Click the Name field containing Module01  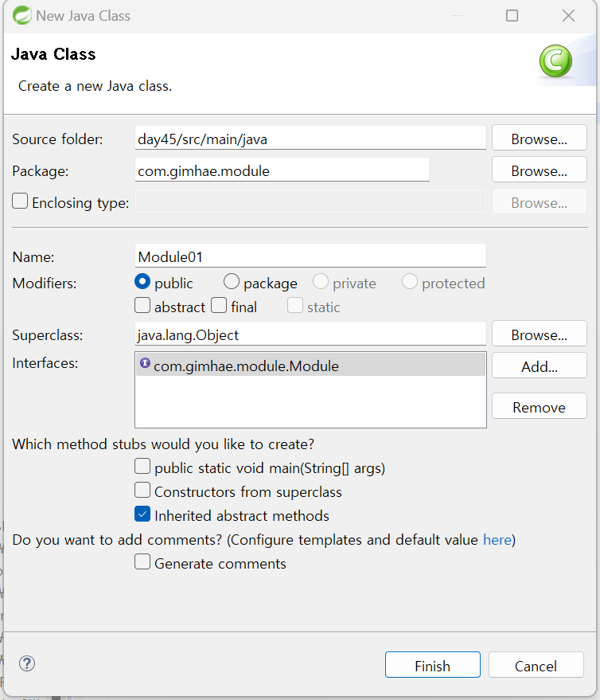(x=310, y=256)
